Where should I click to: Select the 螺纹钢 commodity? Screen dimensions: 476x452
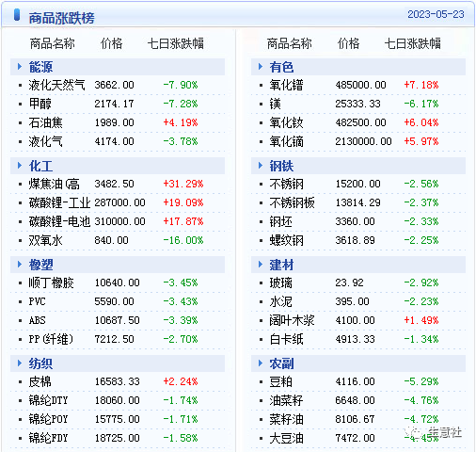286,240
